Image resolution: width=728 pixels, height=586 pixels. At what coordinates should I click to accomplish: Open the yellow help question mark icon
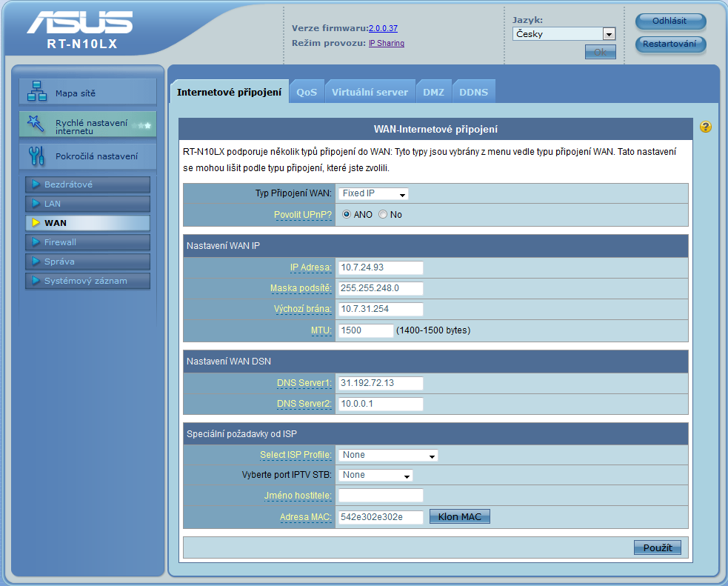tap(705, 127)
